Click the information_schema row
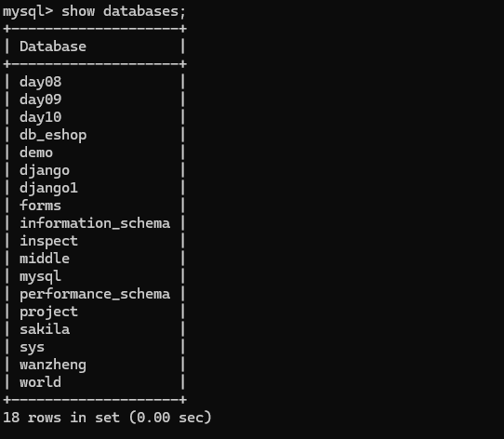504x439 pixels. coord(95,223)
